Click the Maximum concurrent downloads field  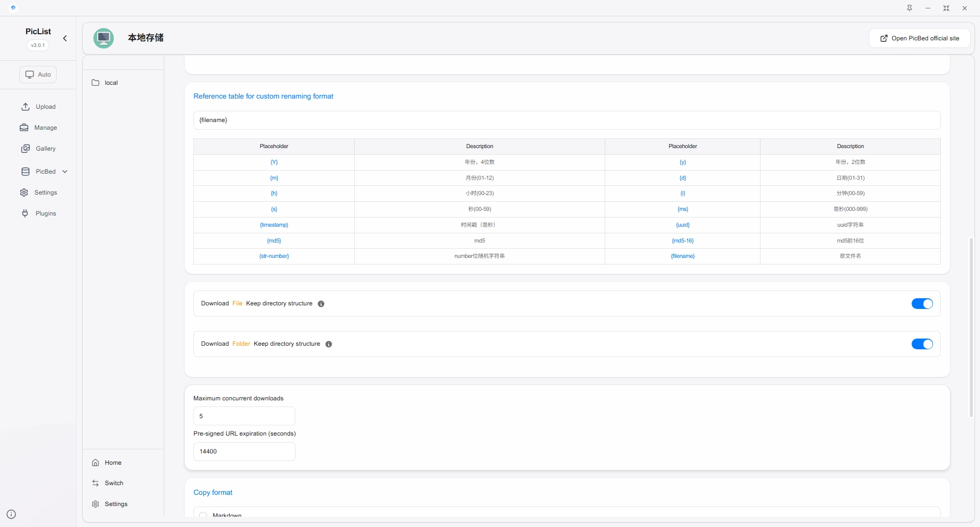point(244,416)
